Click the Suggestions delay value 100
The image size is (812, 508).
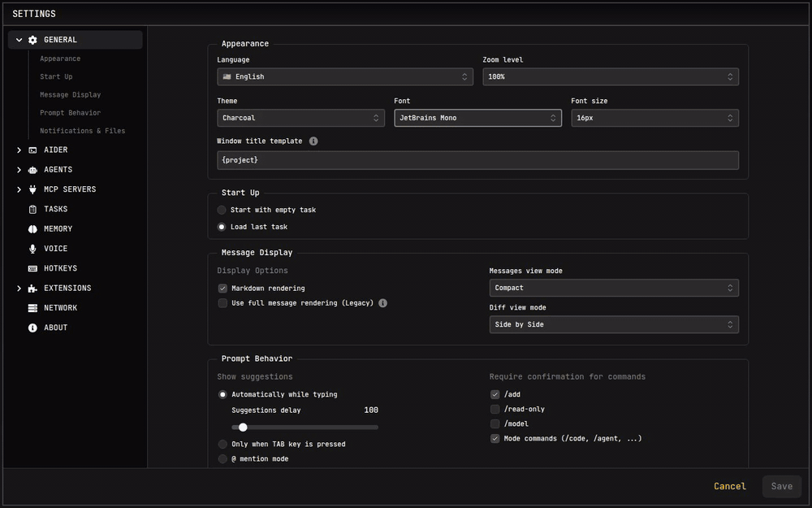[x=371, y=410]
